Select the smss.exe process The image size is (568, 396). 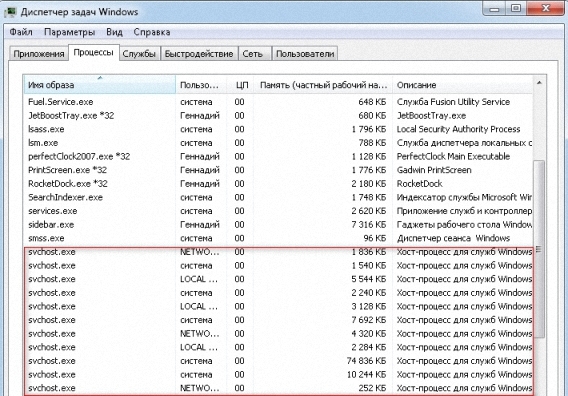278,238
